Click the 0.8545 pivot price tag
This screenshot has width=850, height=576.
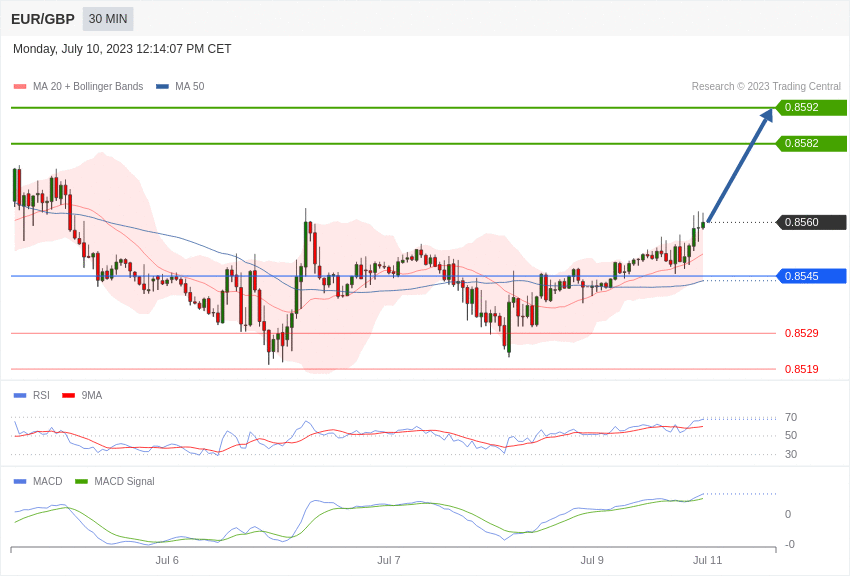[x=812, y=276]
